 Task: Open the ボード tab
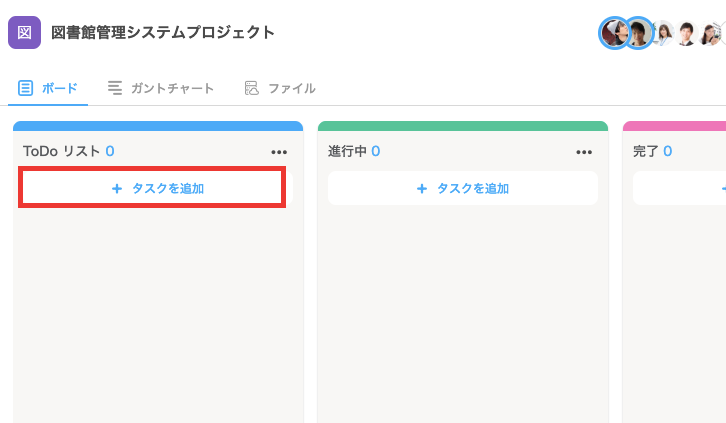[x=48, y=88]
